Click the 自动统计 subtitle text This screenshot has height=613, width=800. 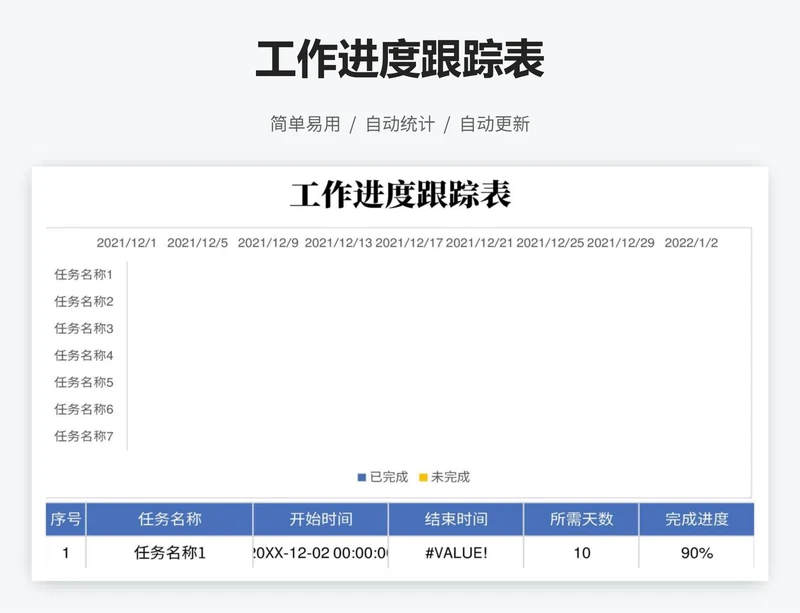point(399,124)
